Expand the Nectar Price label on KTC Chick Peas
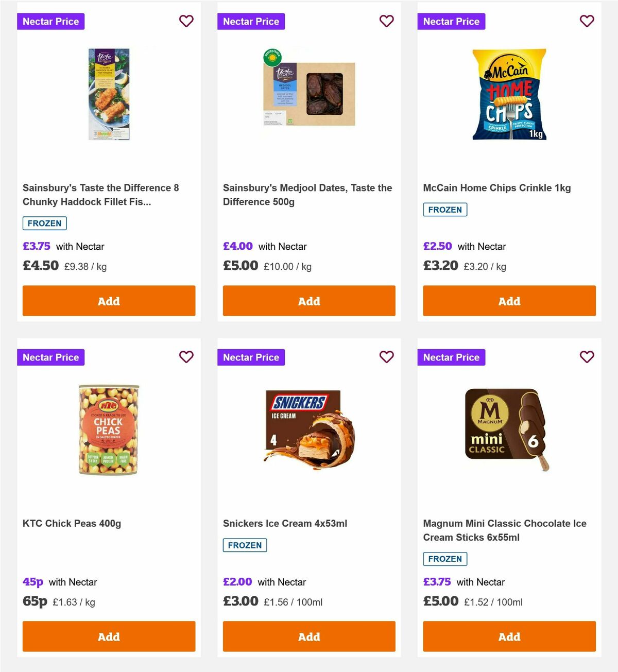The image size is (618, 672). click(x=50, y=357)
